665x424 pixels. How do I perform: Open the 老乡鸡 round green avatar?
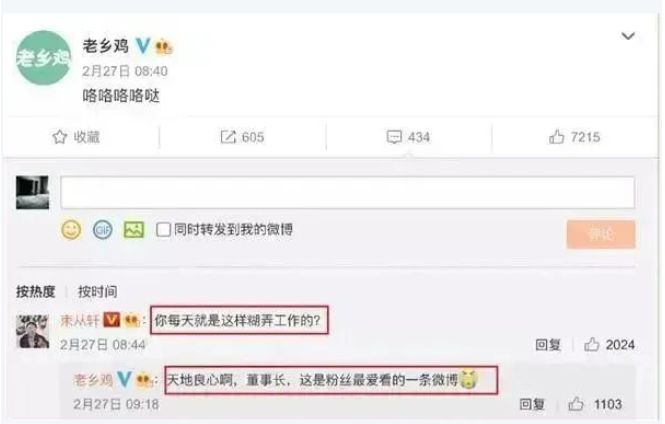[44, 58]
